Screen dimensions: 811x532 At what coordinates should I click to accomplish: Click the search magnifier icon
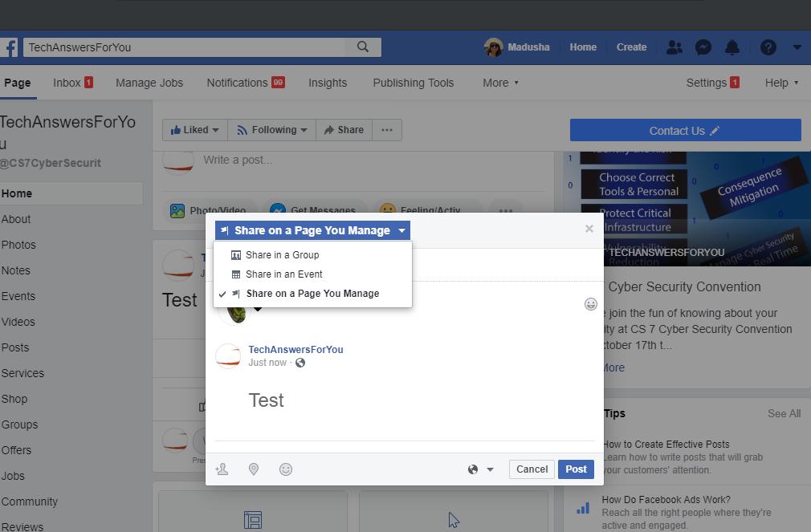click(363, 47)
